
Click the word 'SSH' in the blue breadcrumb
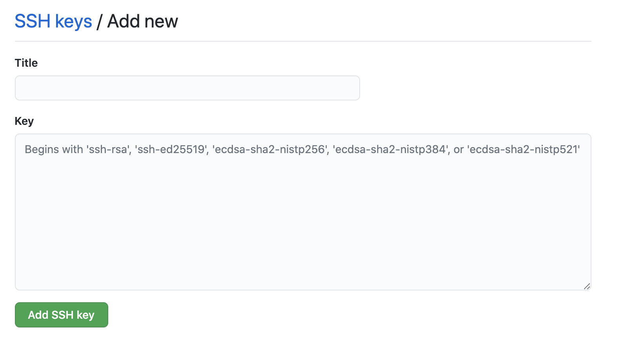pyautogui.click(x=33, y=21)
